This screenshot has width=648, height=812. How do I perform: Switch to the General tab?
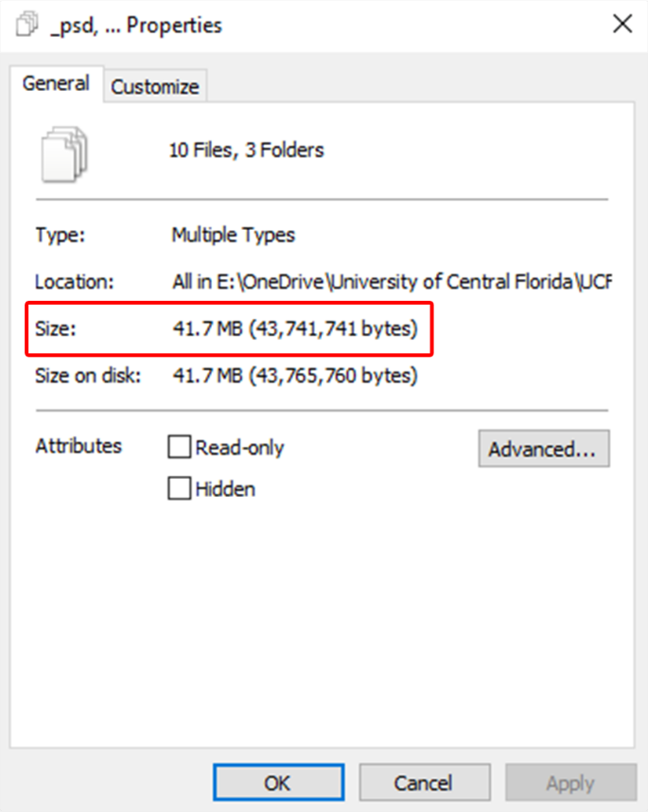click(56, 83)
